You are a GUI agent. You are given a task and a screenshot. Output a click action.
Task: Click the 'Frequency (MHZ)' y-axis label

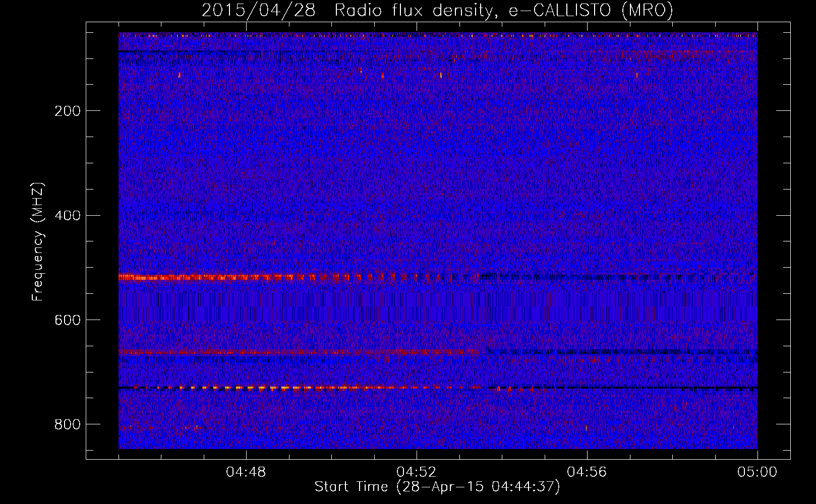38,242
